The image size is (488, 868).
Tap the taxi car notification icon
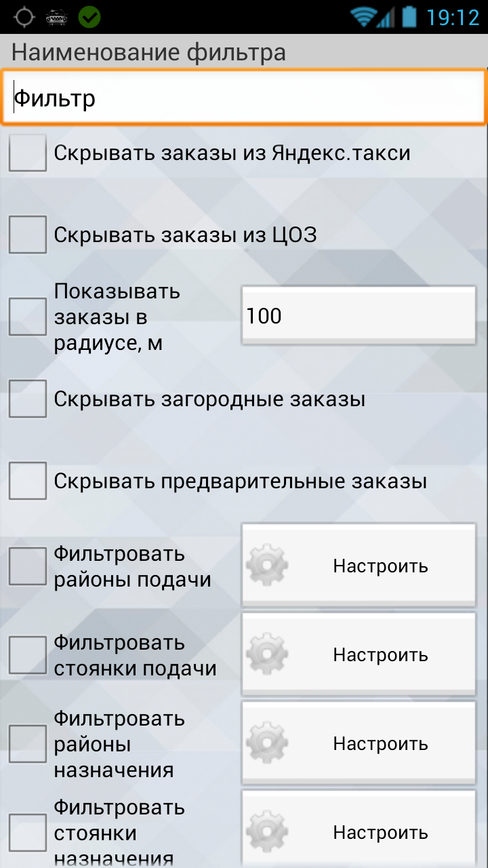56,17
